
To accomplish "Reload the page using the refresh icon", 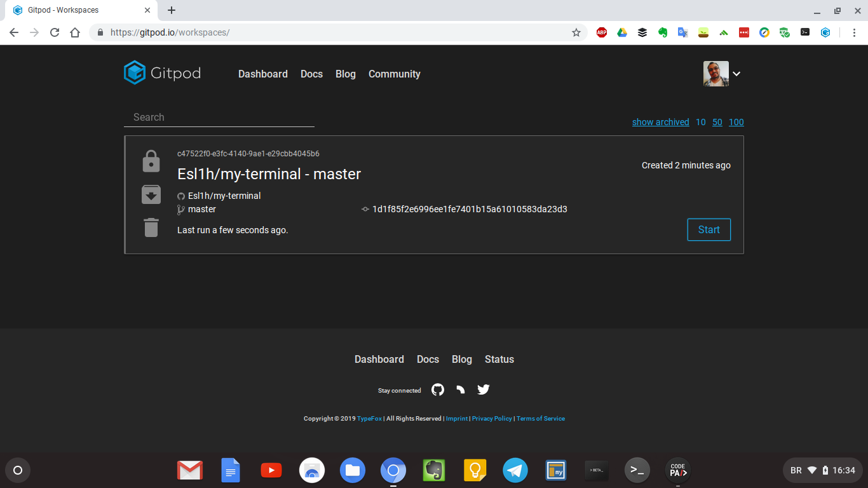I will [x=55, y=32].
